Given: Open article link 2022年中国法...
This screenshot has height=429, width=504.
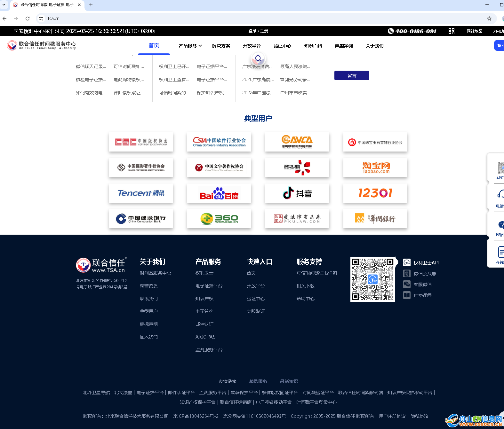Looking at the screenshot, I should pos(258,93).
